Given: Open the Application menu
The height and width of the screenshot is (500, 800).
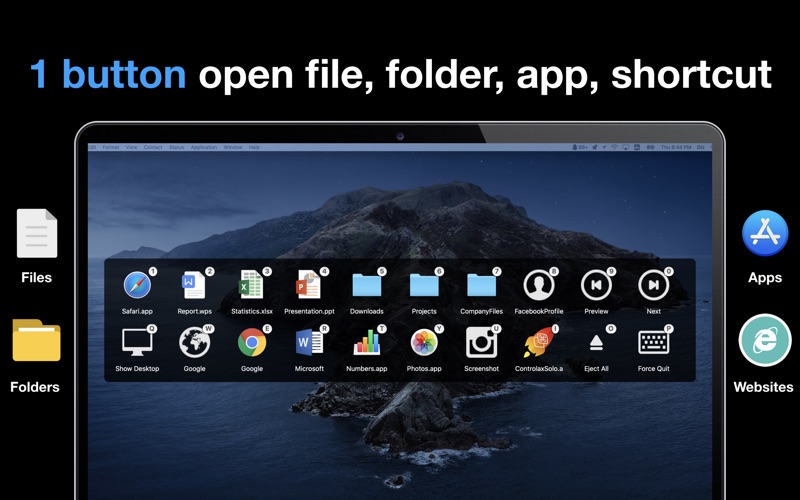Looking at the screenshot, I should 204,147.
